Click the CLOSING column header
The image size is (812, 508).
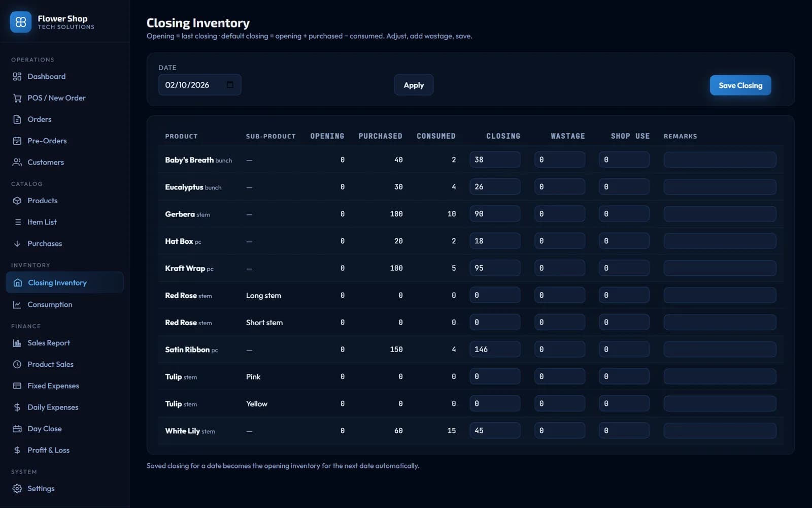(503, 136)
